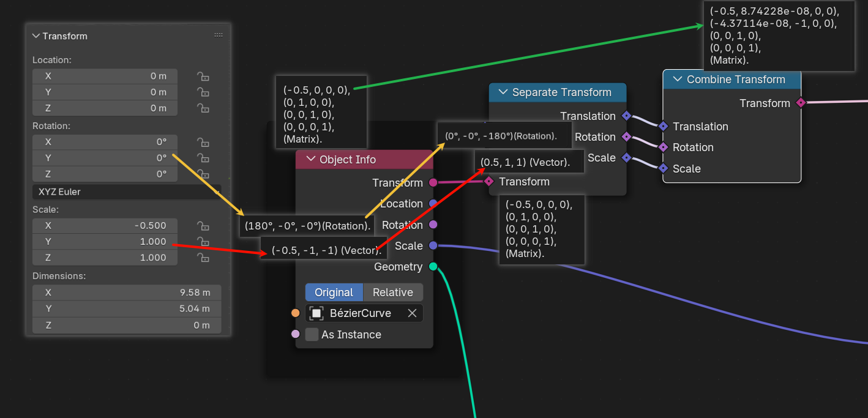This screenshot has width=868, height=418.
Task: Collapse the Separate Transform node
Action: click(x=503, y=92)
